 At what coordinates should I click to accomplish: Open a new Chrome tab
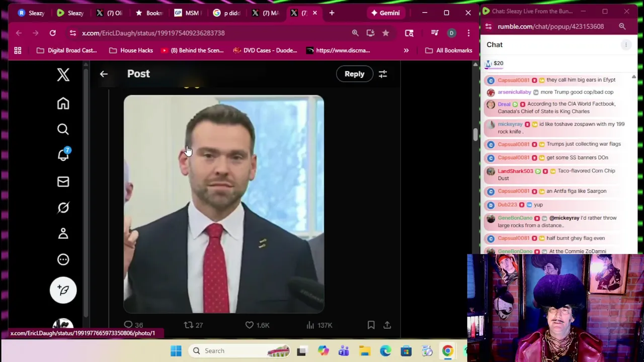(x=332, y=13)
